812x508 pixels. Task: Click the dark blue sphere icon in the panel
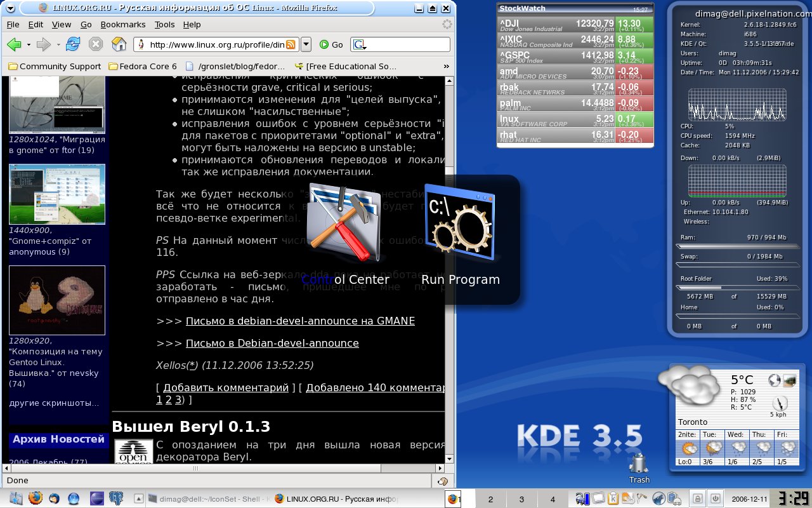click(x=96, y=498)
